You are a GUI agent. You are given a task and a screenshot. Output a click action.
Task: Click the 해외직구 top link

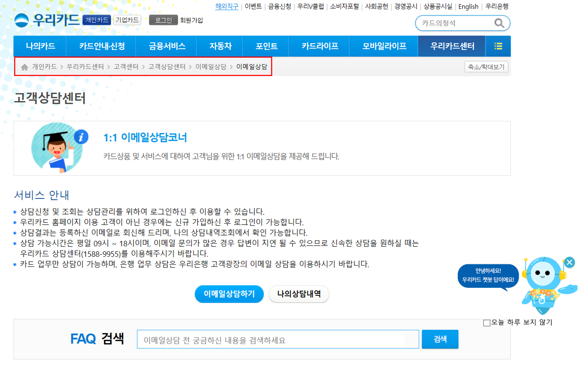point(227,6)
